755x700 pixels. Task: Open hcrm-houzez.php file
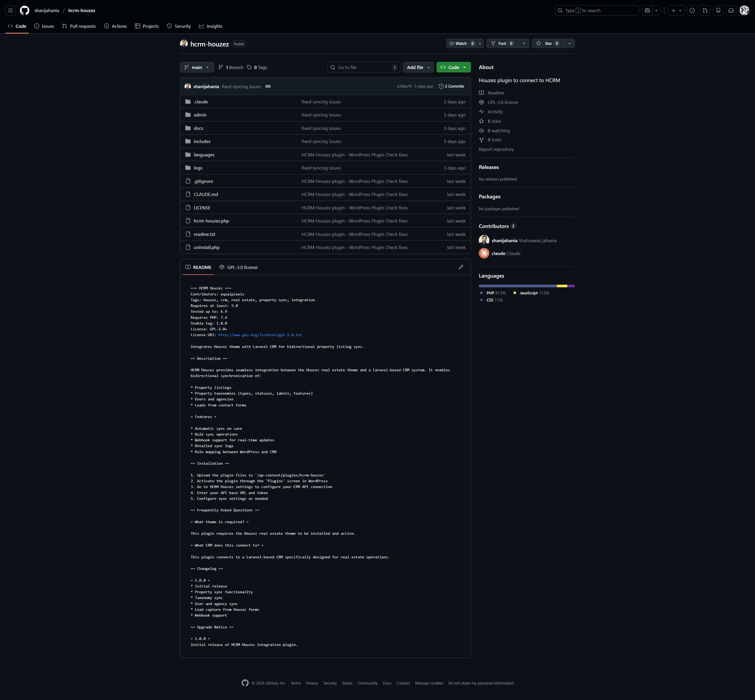212,221
